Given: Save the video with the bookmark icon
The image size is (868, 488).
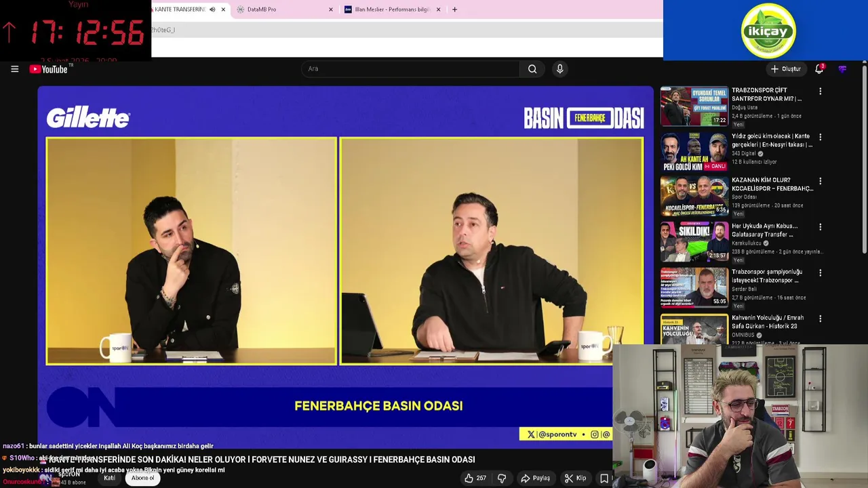Looking at the screenshot, I should click(x=604, y=478).
